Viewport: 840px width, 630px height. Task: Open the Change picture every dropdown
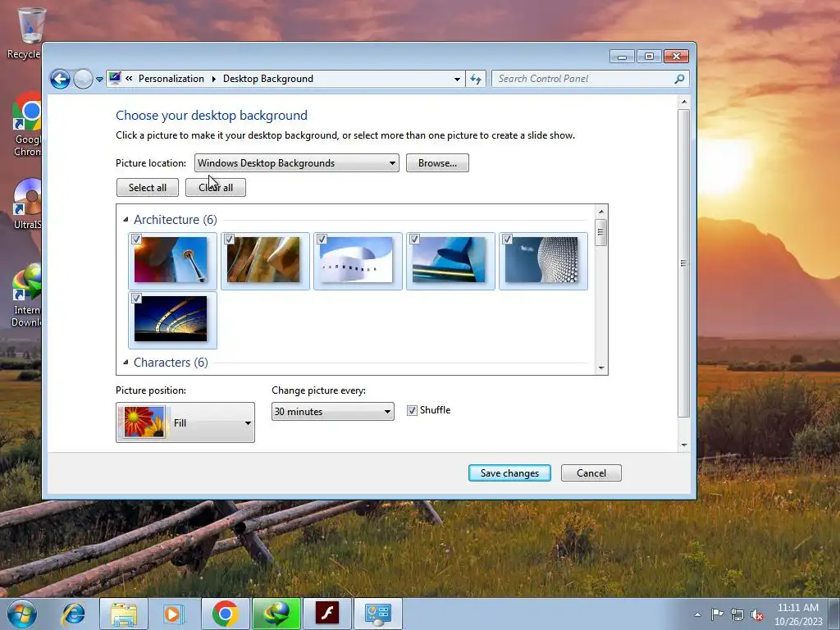pos(333,412)
